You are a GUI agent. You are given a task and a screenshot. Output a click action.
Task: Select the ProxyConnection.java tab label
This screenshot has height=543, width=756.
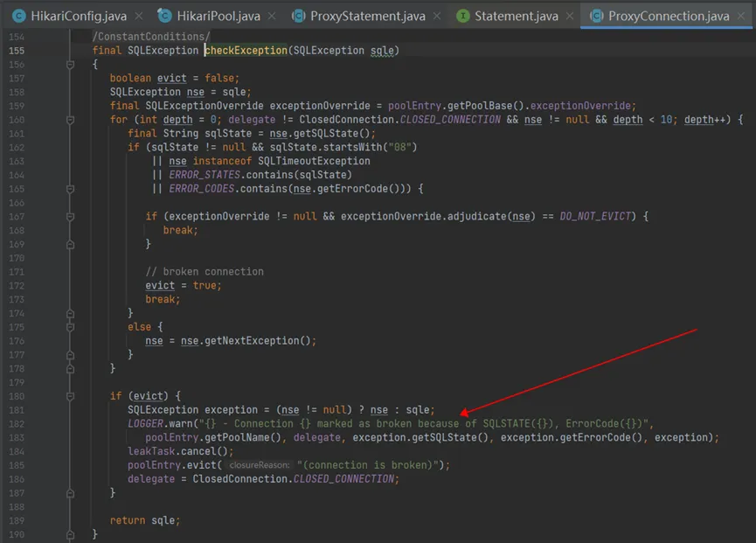click(x=669, y=17)
